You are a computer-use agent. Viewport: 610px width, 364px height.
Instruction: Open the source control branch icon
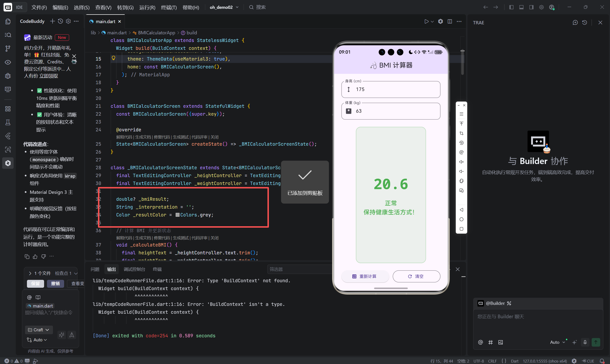[x=8, y=49]
